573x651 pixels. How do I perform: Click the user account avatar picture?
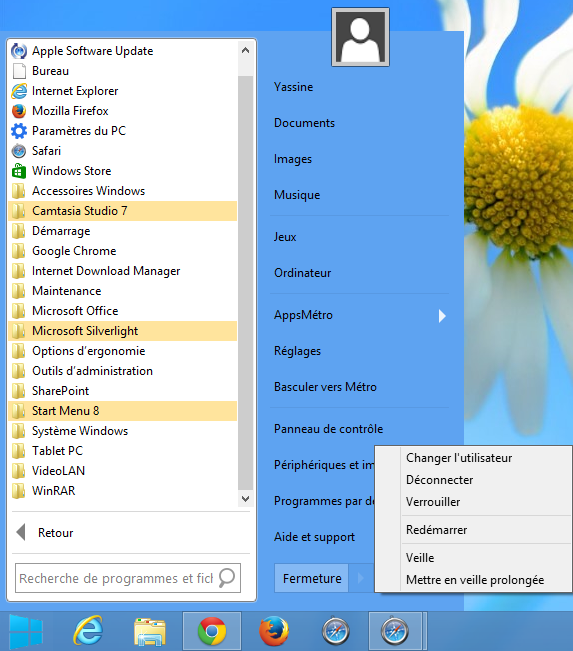point(360,37)
